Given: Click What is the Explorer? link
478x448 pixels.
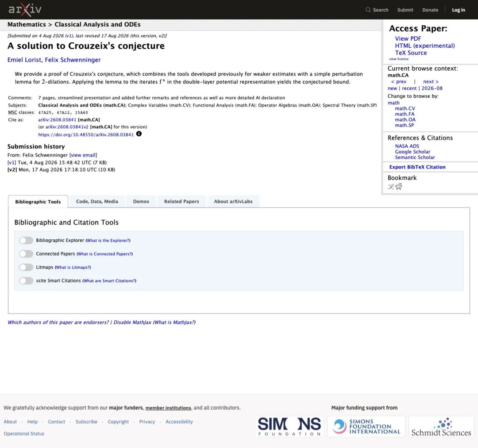Looking at the screenshot, I should coord(108,241).
